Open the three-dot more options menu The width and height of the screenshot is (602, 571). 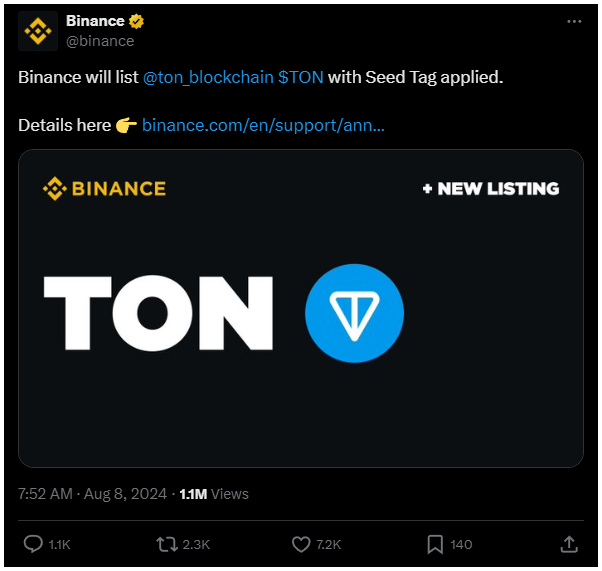tap(574, 22)
